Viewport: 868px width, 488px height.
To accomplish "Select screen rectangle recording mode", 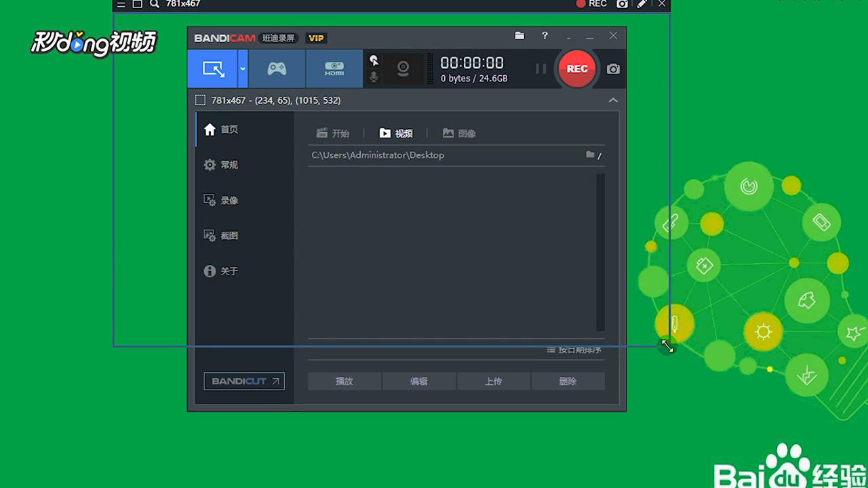I will pos(213,68).
